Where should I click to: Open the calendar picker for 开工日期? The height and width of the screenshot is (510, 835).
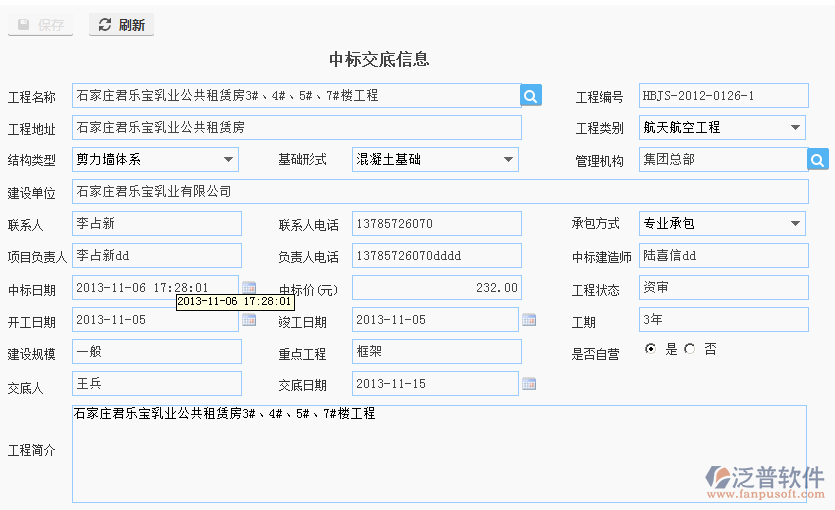pyautogui.click(x=249, y=320)
